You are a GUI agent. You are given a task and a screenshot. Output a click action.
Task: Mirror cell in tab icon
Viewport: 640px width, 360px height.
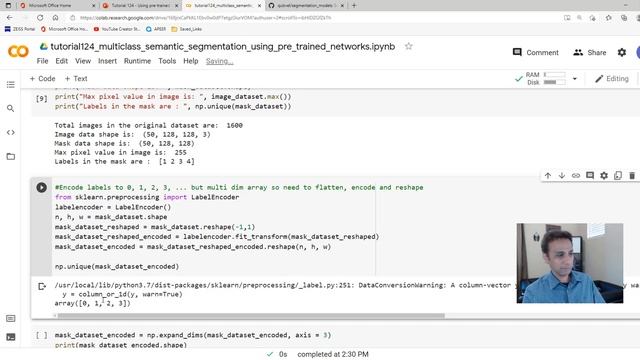(x=618, y=176)
